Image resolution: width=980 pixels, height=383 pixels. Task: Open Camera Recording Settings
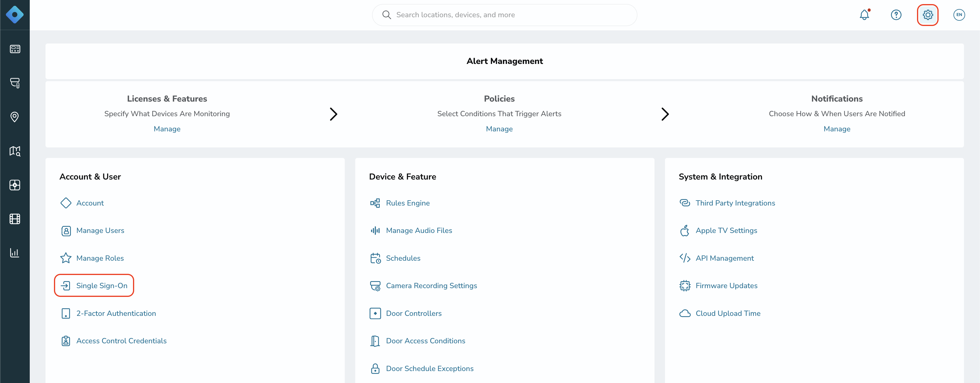pos(431,285)
